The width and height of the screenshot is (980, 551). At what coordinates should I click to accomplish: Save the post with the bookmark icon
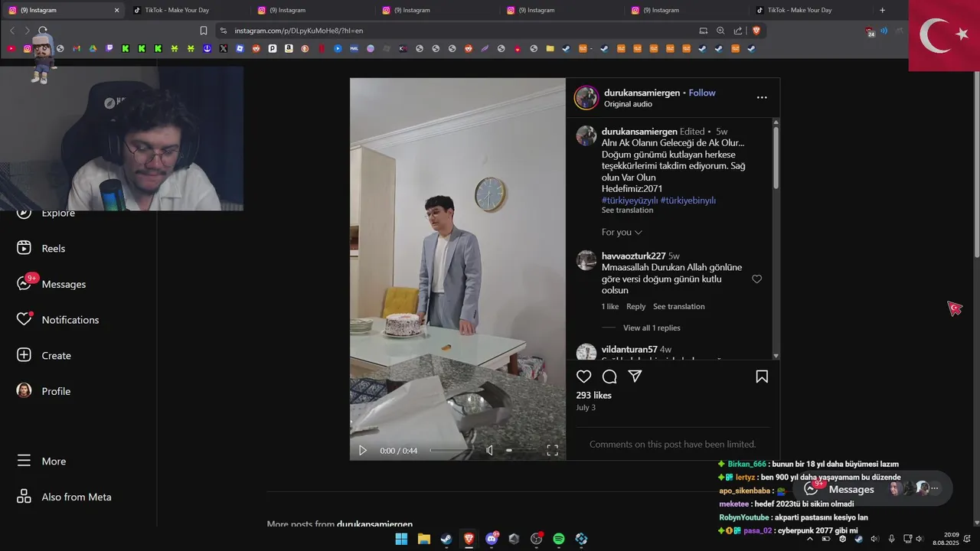coord(762,377)
